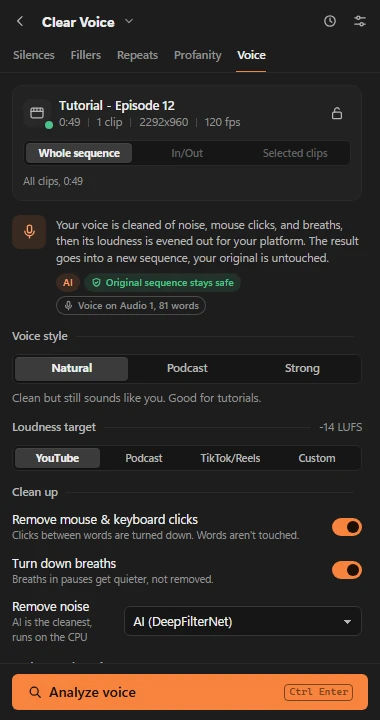
Task: Set loudness target to Podcast
Action: [144, 458]
